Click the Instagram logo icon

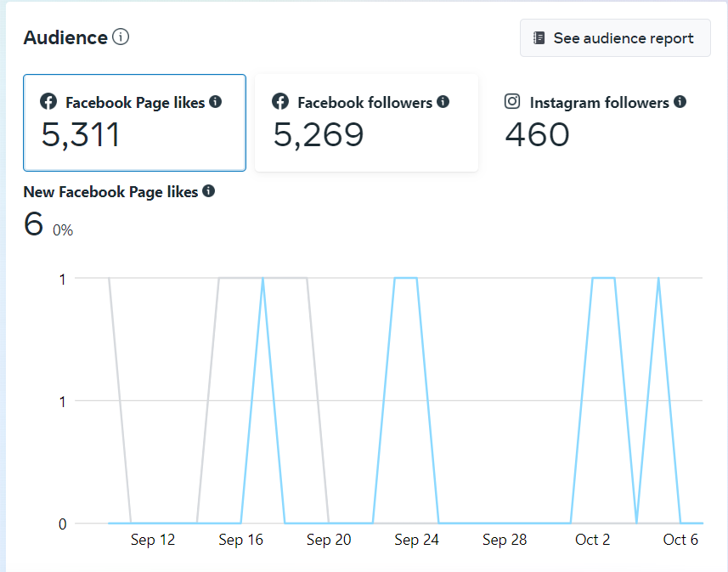[512, 102]
